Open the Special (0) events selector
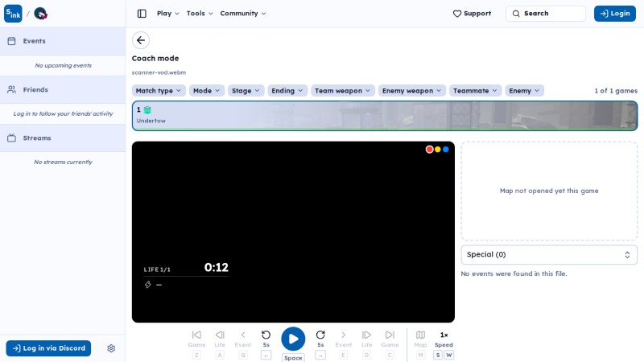The width and height of the screenshot is (644, 362). 549,254
